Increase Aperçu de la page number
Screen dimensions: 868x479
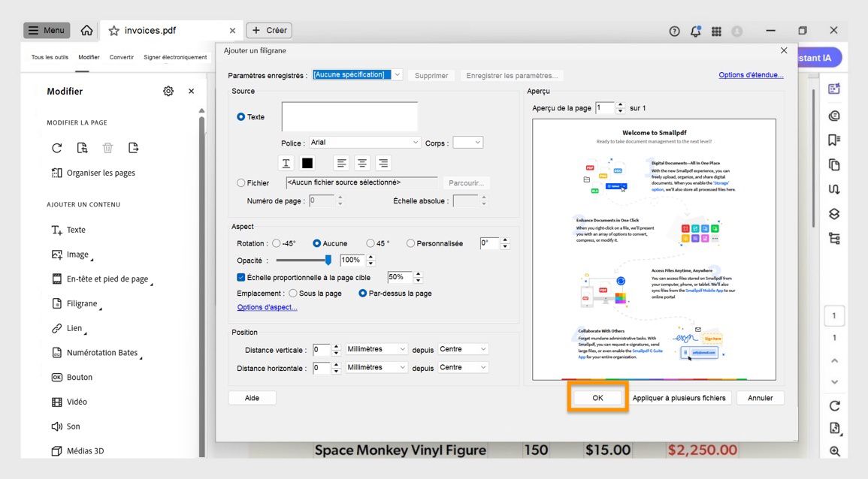pos(620,105)
